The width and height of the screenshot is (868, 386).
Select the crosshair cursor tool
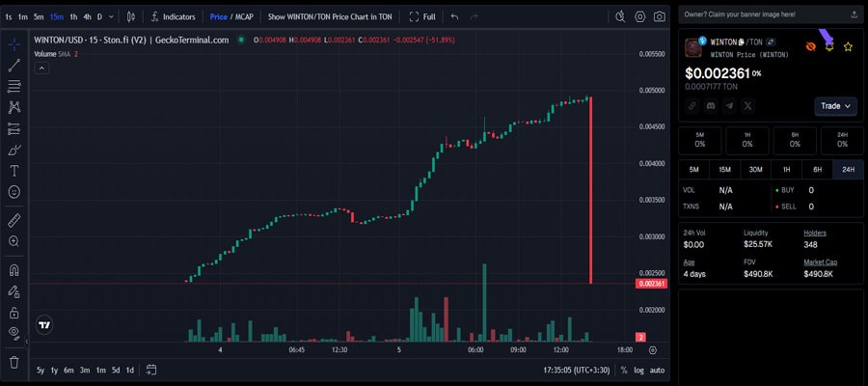(x=14, y=44)
